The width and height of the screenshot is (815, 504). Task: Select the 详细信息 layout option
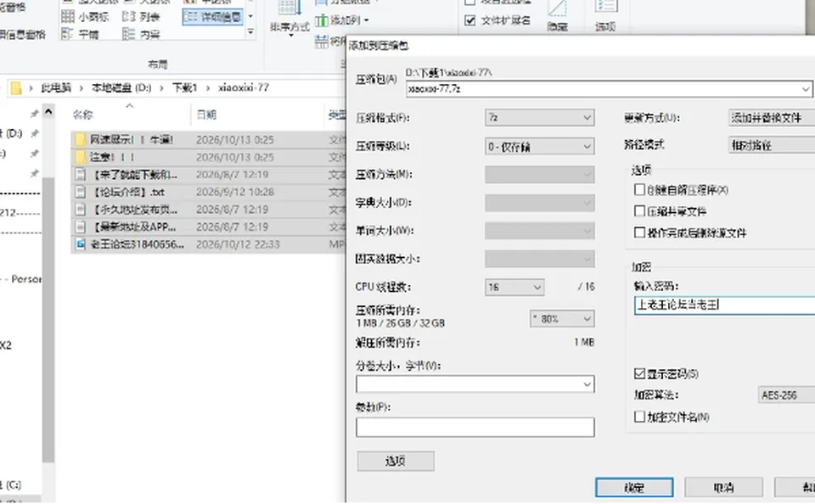(x=213, y=17)
